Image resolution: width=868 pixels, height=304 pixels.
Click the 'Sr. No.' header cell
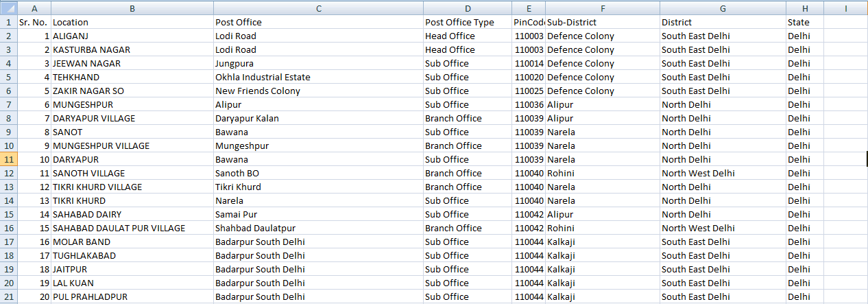coord(34,22)
